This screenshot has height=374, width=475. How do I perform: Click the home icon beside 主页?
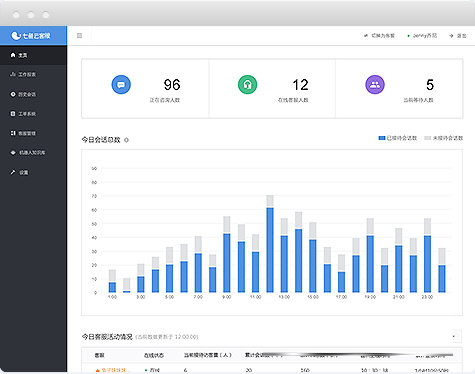click(x=13, y=55)
